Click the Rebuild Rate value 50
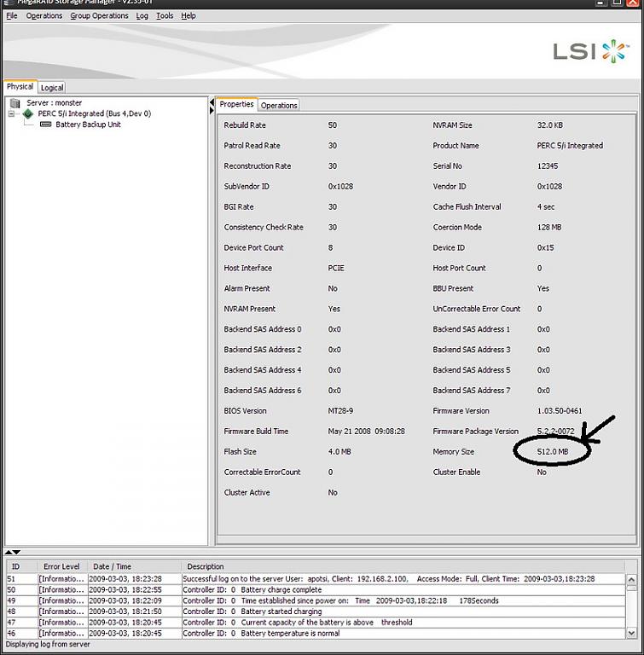 [333, 125]
